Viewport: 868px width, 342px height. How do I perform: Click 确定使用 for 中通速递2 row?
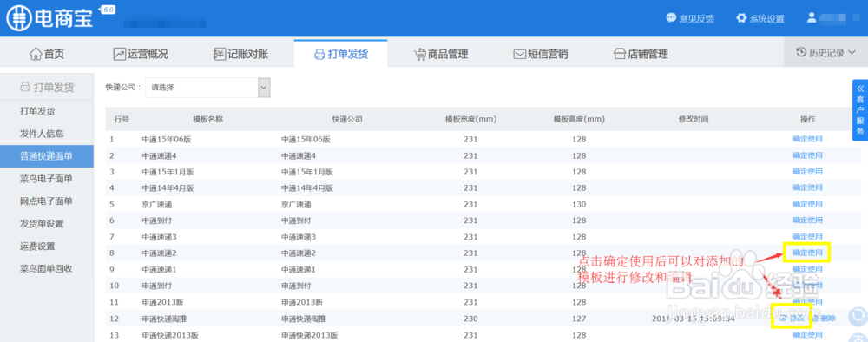(x=807, y=253)
